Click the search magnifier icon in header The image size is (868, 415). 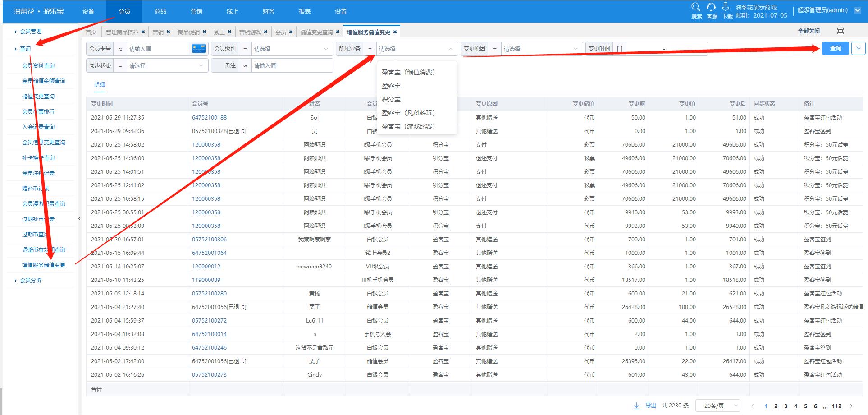click(x=696, y=7)
